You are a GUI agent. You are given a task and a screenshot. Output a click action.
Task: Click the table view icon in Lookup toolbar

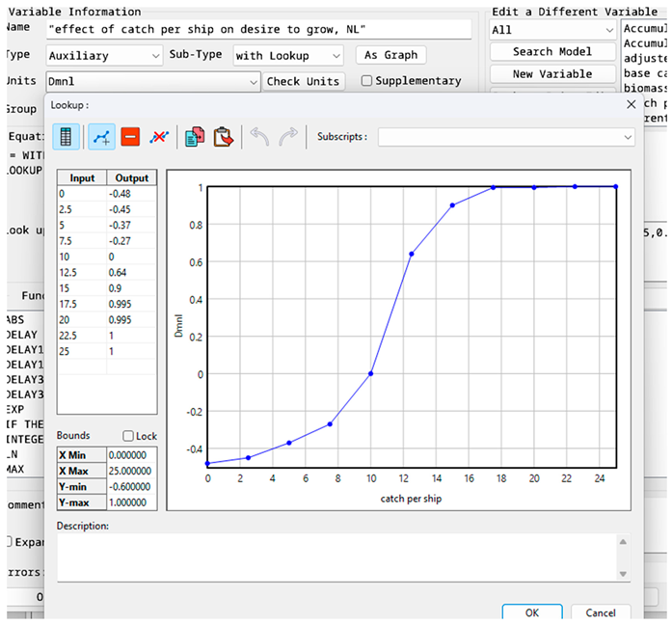click(x=66, y=137)
